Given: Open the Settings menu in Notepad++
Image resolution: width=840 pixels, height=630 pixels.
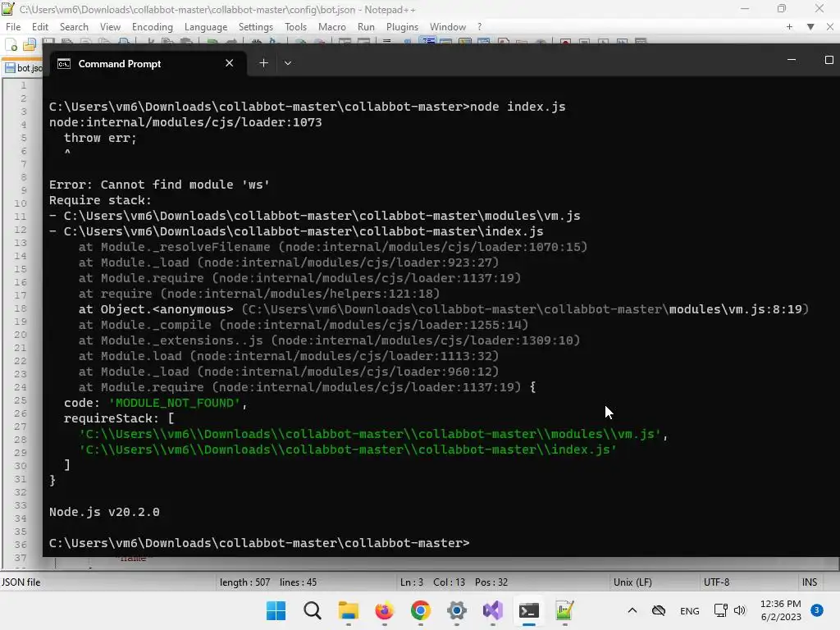Looking at the screenshot, I should click(x=256, y=27).
